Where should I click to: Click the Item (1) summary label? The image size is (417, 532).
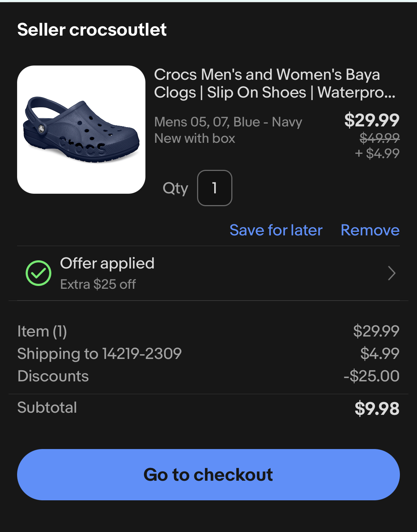[42, 332]
